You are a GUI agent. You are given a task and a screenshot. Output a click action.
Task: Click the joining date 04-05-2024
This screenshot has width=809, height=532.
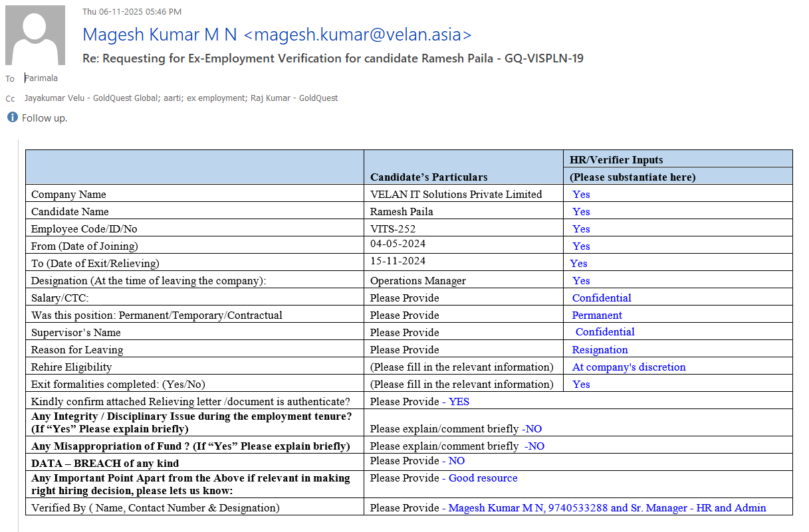398,244
